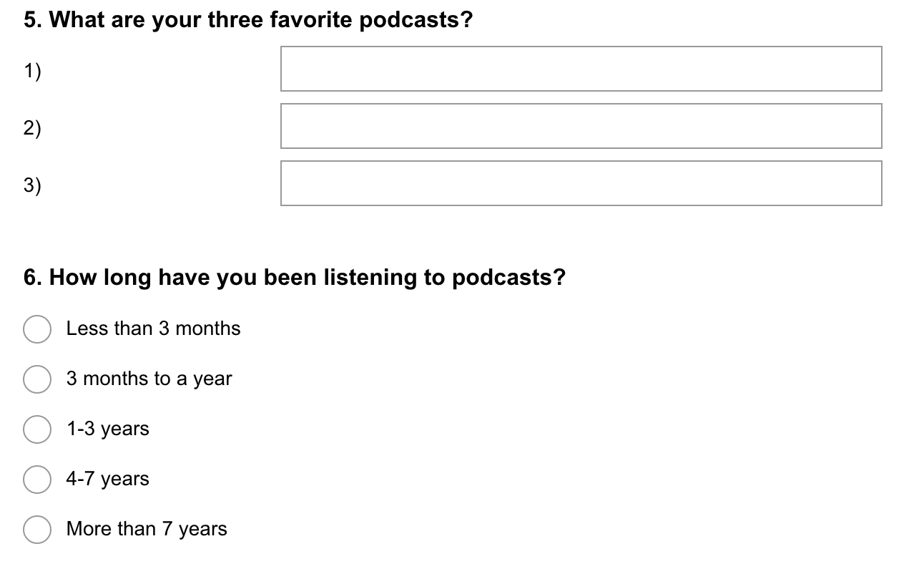Click the '4-7 years' label text
924x564 pixels.
(x=108, y=479)
